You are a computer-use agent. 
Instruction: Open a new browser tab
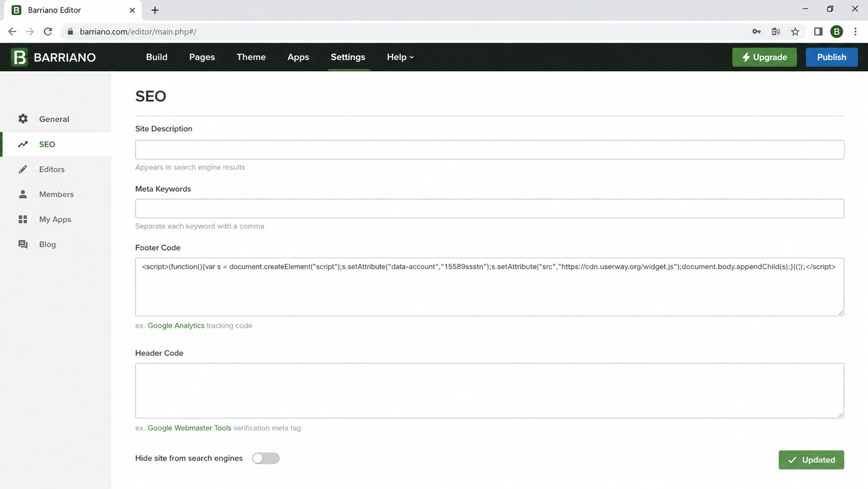click(155, 10)
